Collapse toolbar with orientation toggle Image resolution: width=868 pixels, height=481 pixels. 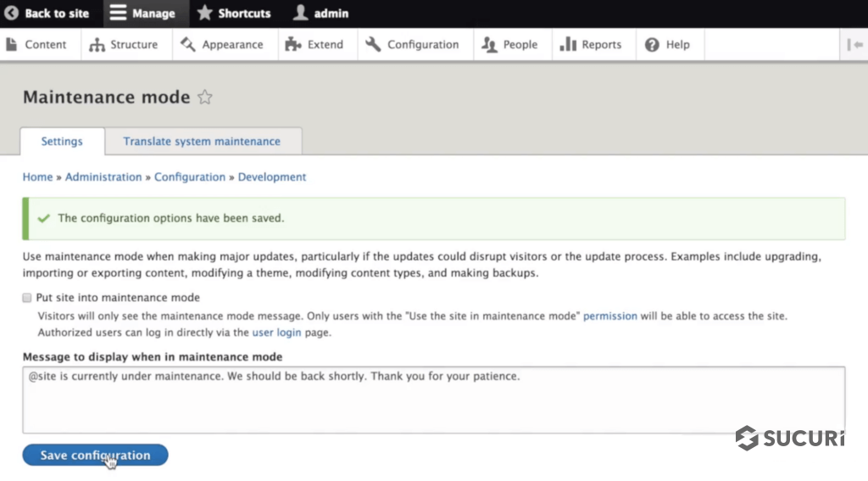pyautogui.click(x=854, y=45)
